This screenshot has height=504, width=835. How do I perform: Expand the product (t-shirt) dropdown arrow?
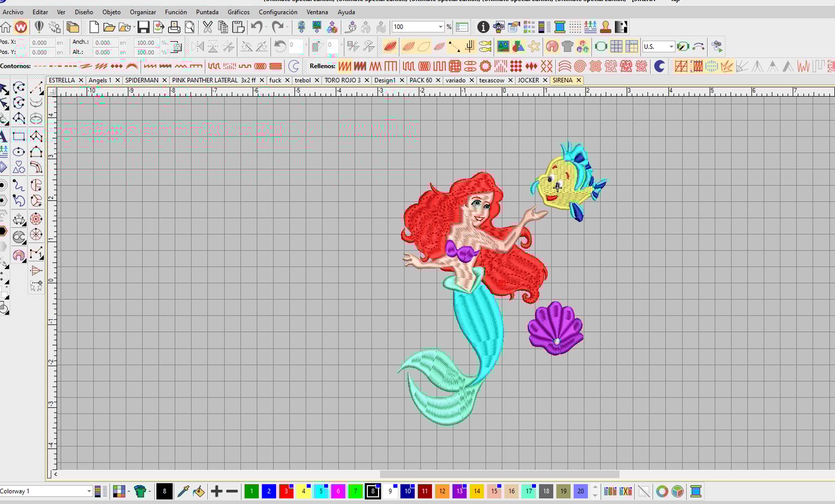tap(149, 491)
